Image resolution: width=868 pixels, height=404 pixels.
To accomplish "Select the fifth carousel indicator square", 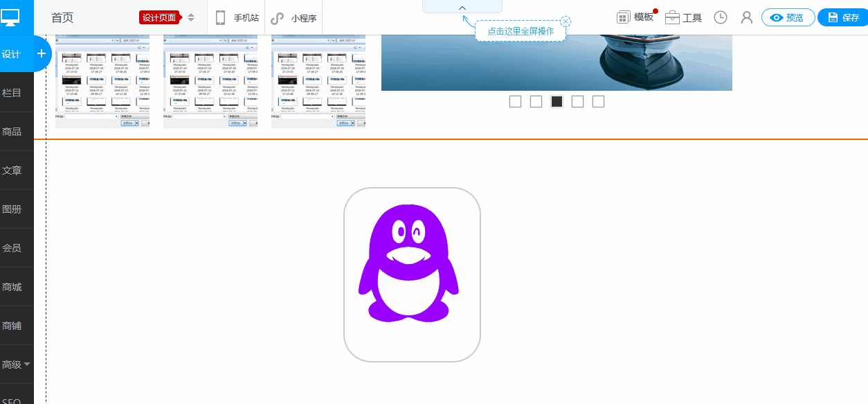I will click(x=598, y=102).
